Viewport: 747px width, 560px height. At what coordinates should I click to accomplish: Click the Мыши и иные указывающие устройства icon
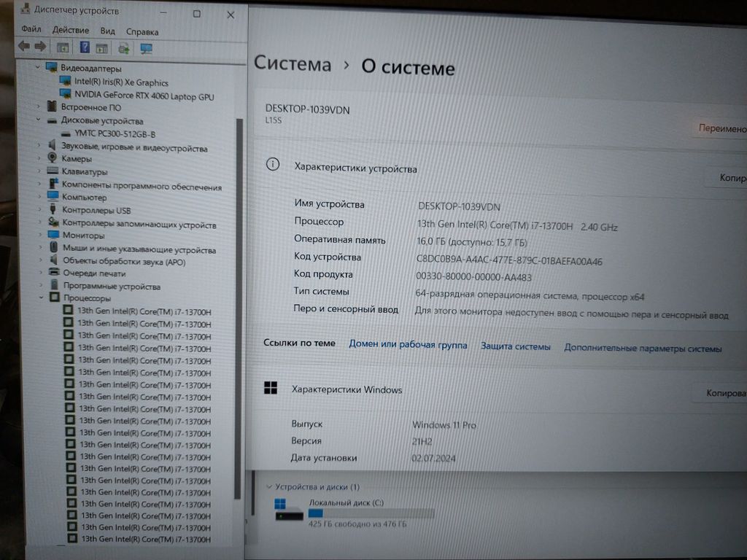(x=54, y=248)
